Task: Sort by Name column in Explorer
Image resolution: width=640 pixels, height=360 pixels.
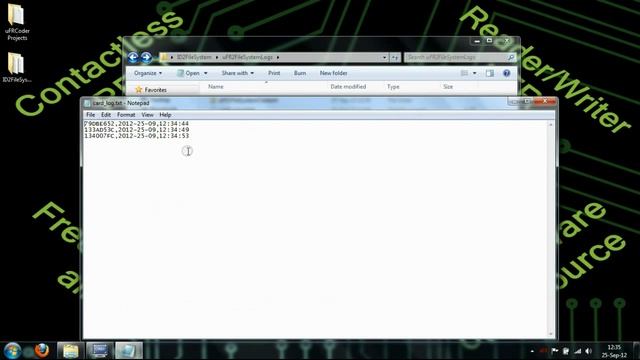Action: 216,87
